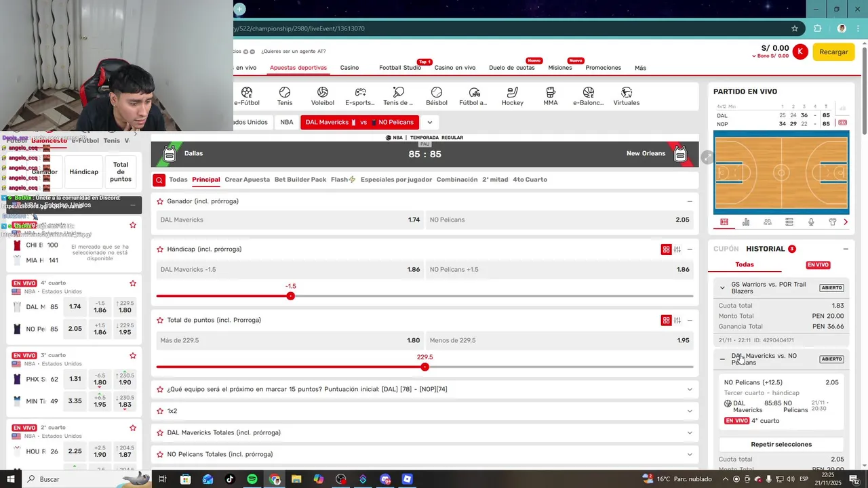Open the Windows Start menu
The width and height of the screenshot is (868, 488).
[x=11, y=479]
